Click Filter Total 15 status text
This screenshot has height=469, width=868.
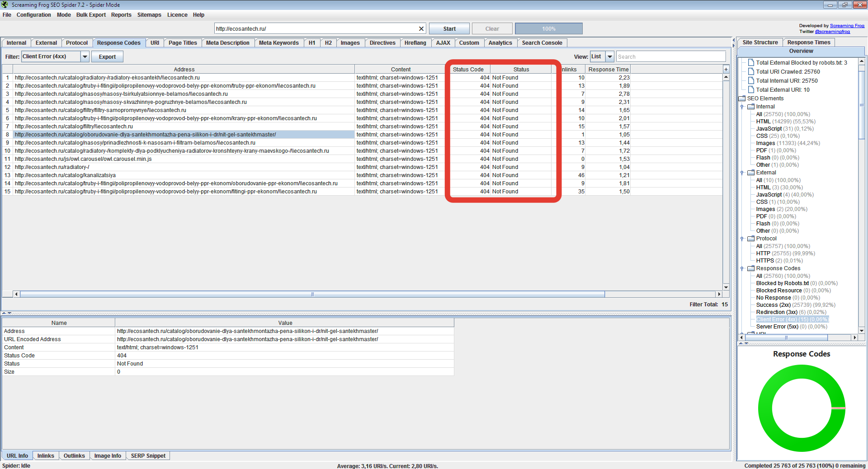(708, 305)
